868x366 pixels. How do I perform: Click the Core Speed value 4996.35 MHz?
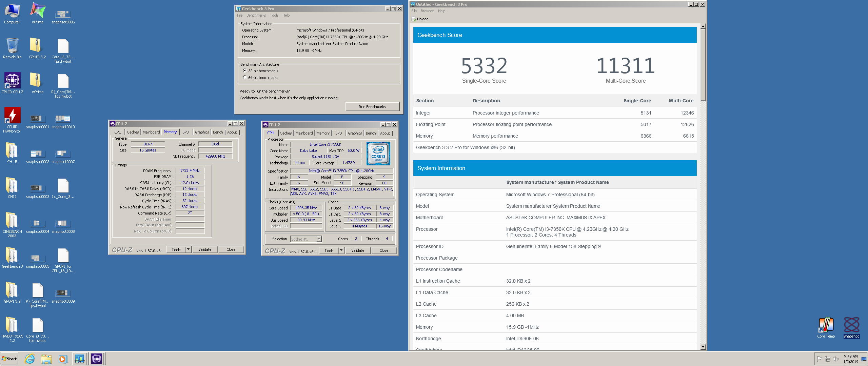point(306,208)
